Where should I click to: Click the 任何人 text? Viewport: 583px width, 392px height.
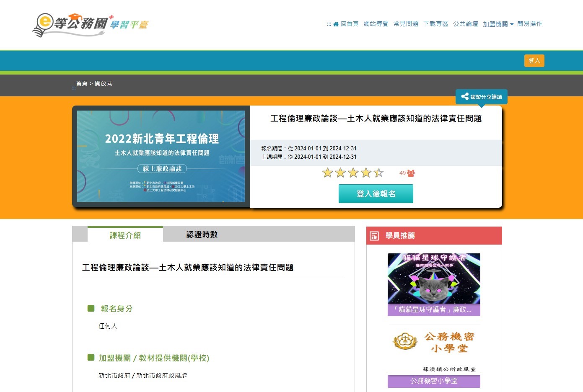(108, 326)
